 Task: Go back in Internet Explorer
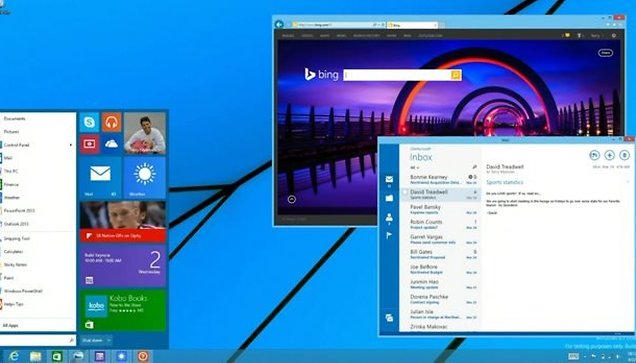point(279,24)
